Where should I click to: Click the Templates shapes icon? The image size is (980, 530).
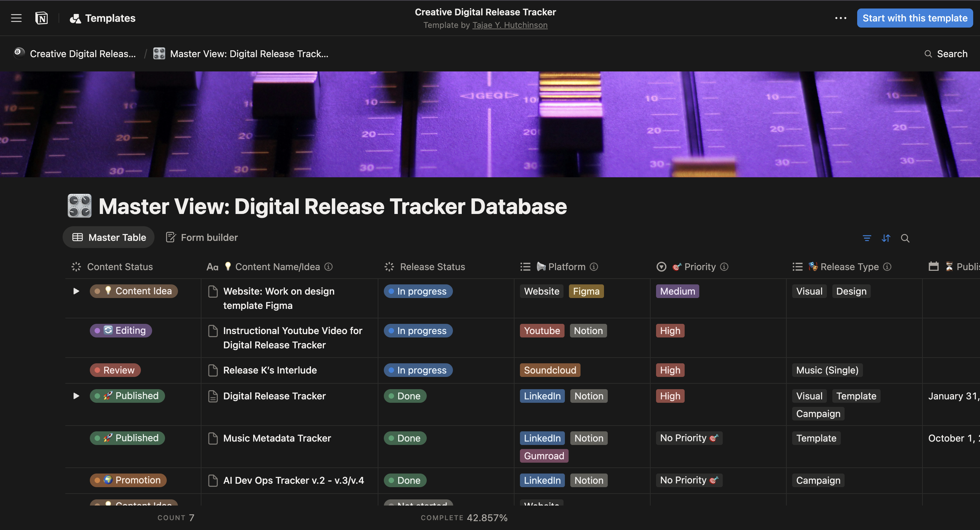click(75, 18)
